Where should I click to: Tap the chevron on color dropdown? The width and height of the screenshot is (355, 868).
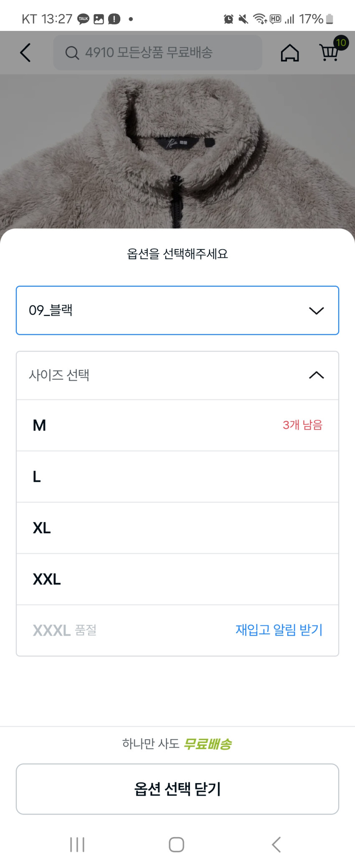pos(316,311)
